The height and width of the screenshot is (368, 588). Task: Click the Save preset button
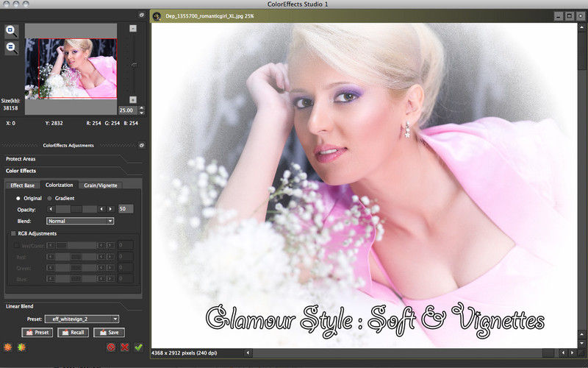point(109,333)
